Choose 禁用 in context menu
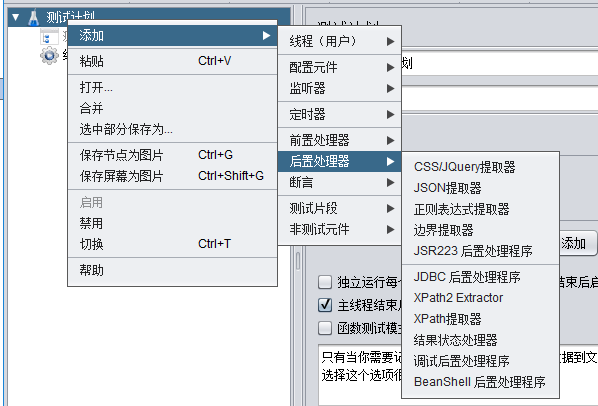Image resolution: width=598 pixels, height=406 pixels. point(172,223)
